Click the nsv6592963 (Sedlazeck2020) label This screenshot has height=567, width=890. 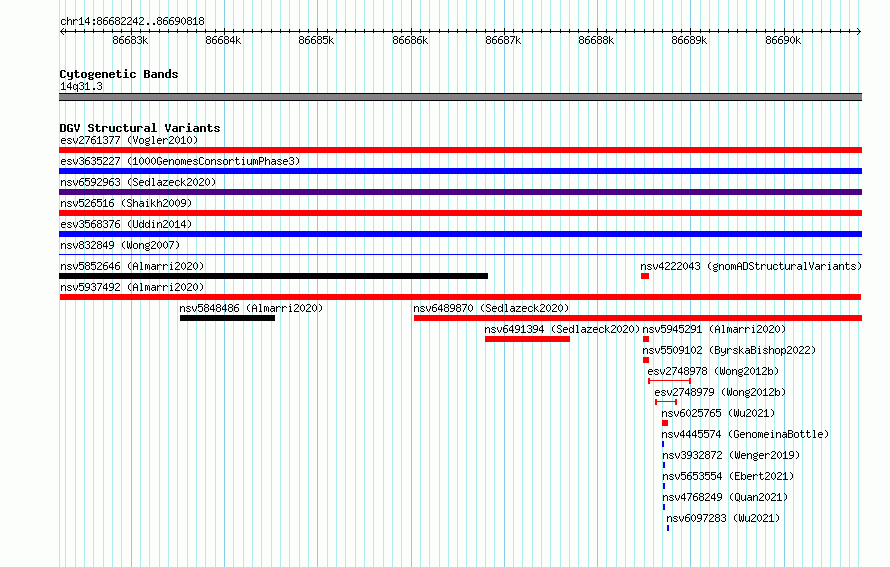(138, 182)
